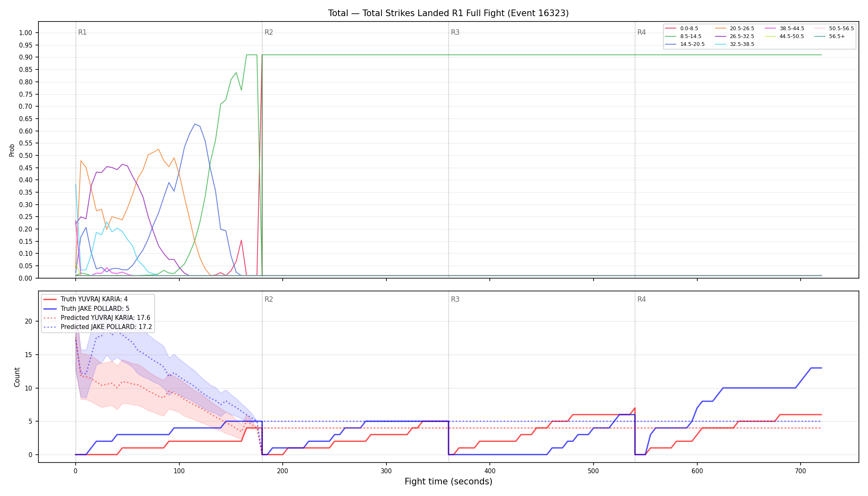The image size is (868, 496).
Task: Click the 'Prob' y-axis label
Action: (12, 150)
